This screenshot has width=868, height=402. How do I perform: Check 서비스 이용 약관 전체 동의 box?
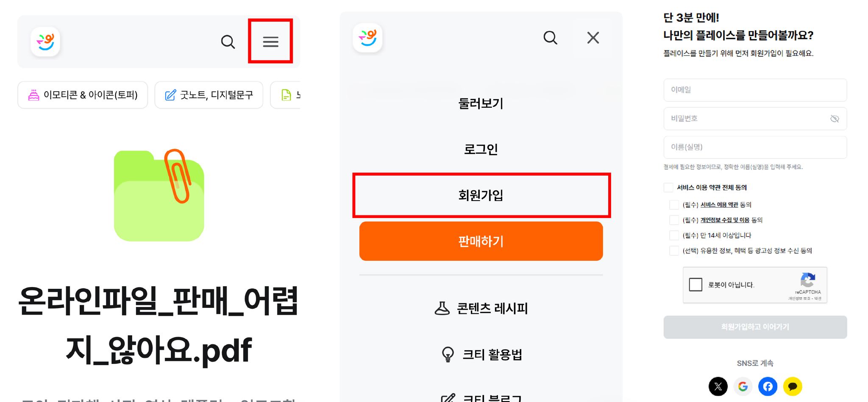tap(668, 187)
